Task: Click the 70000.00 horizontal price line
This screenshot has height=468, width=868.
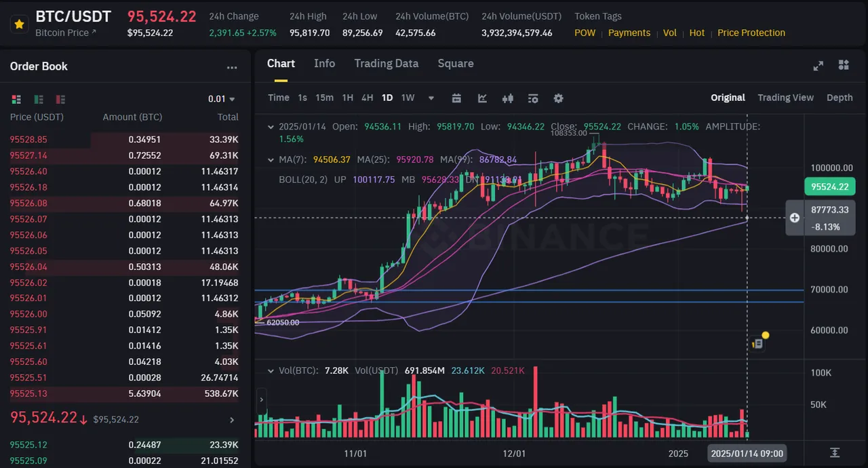Action: point(529,290)
